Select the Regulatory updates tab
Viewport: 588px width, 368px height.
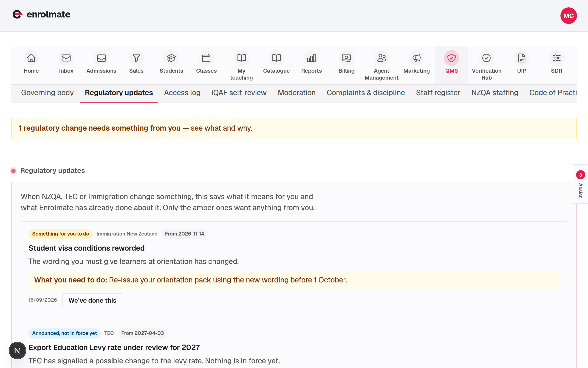[x=119, y=93]
